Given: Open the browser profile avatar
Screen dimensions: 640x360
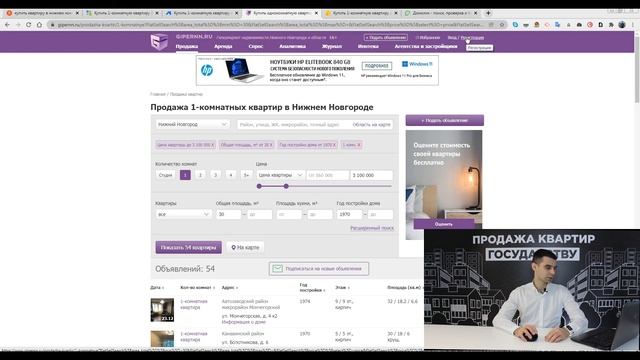Looking at the screenshot, I should (622, 25).
